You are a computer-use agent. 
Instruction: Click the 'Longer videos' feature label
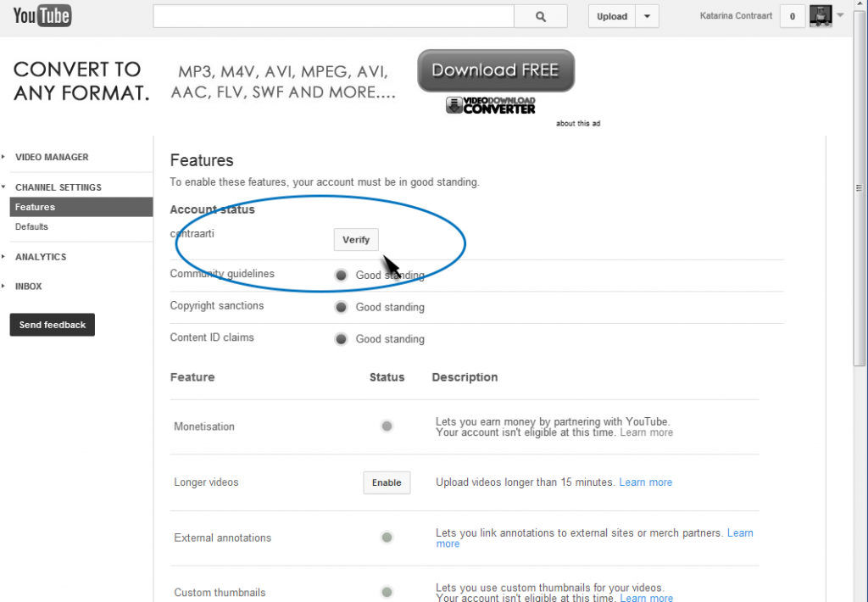(206, 482)
